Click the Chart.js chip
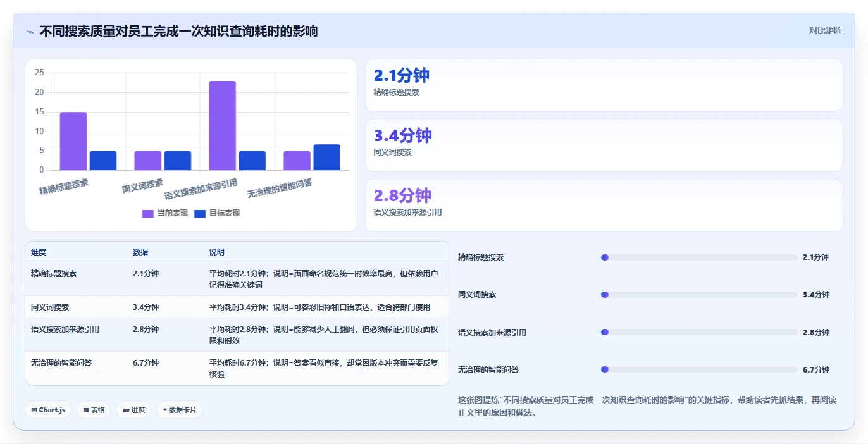The height and width of the screenshot is (444, 868). pyautogui.click(x=48, y=410)
